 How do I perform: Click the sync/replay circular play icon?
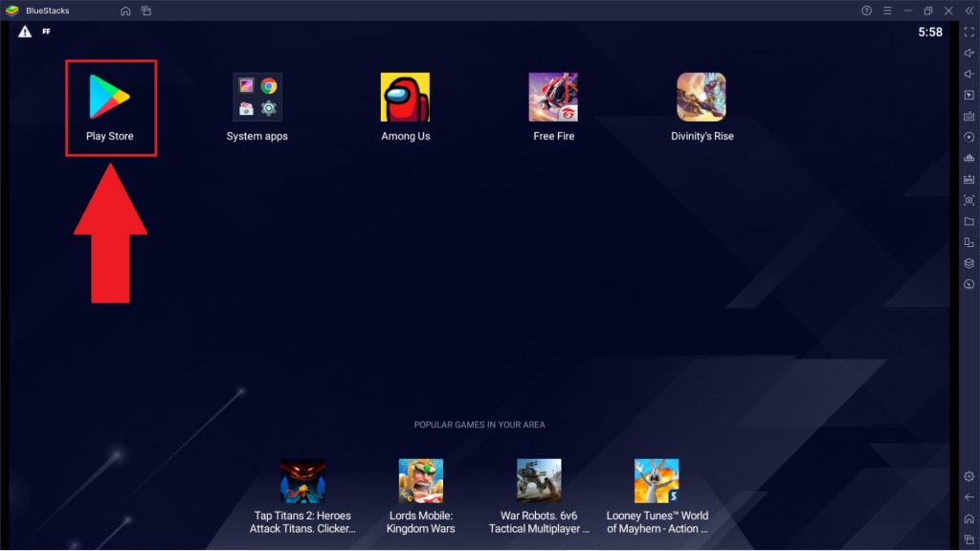click(x=969, y=137)
